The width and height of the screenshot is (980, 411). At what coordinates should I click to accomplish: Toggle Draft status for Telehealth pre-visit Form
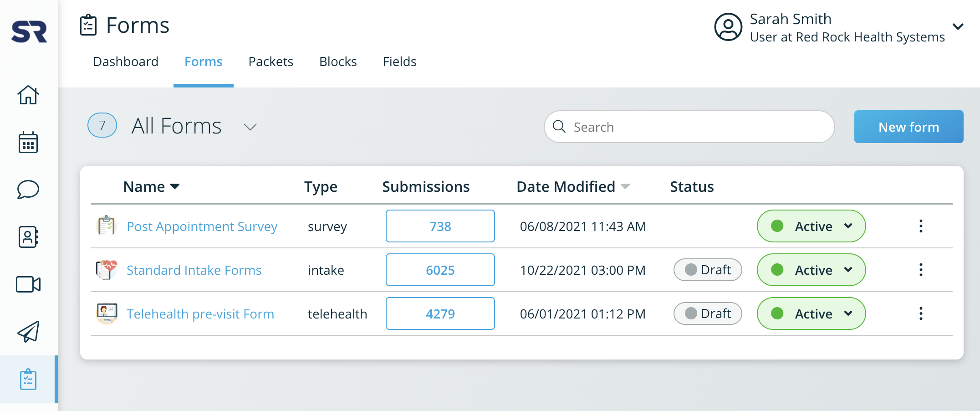click(707, 313)
